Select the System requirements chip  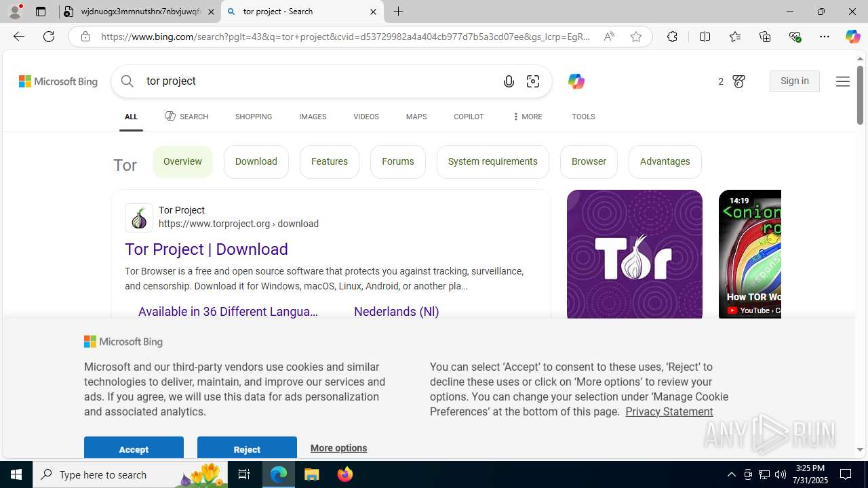(493, 161)
